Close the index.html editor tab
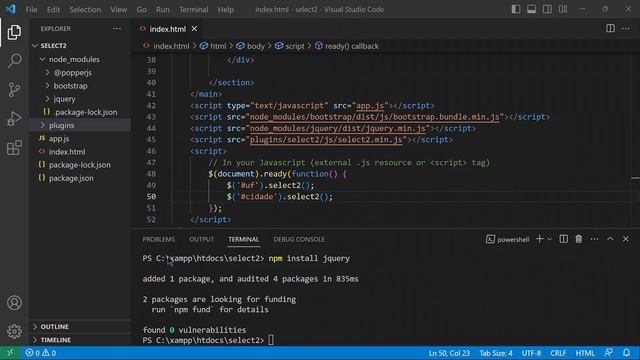The image size is (640, 360). tap(194, 29)
